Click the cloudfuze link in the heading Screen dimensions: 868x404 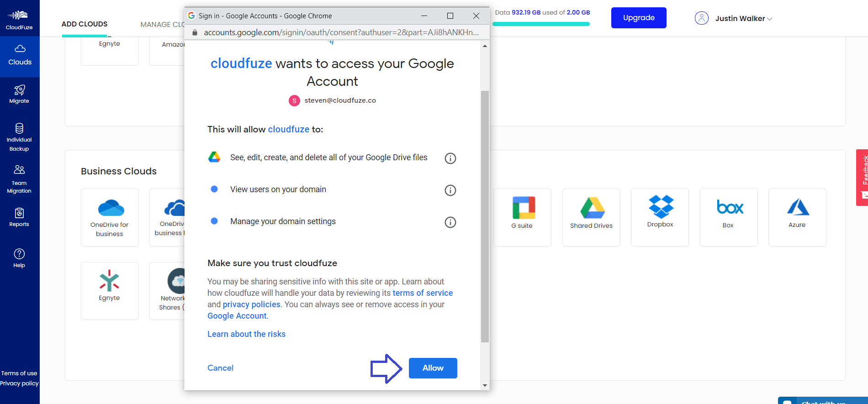[241, 63]
